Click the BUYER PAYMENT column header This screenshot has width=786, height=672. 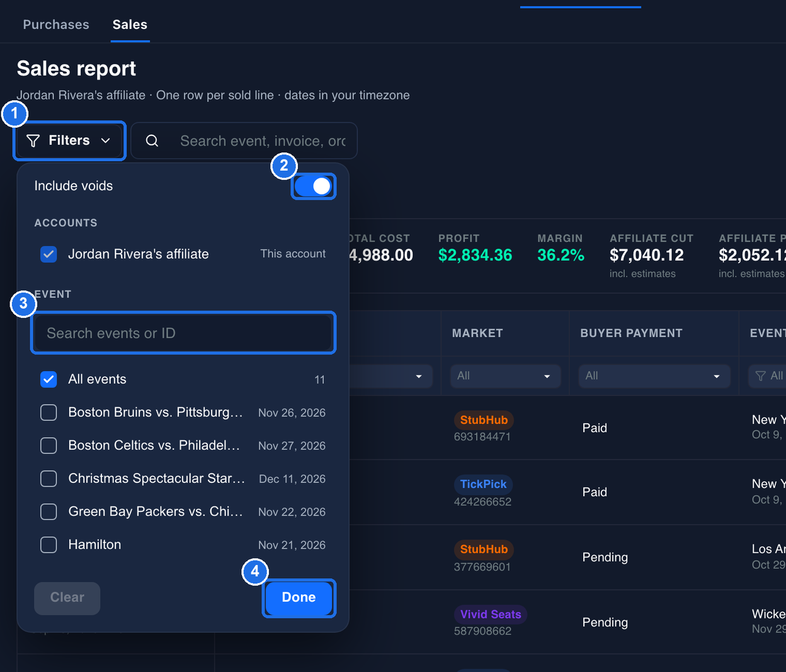coord(631,333)
